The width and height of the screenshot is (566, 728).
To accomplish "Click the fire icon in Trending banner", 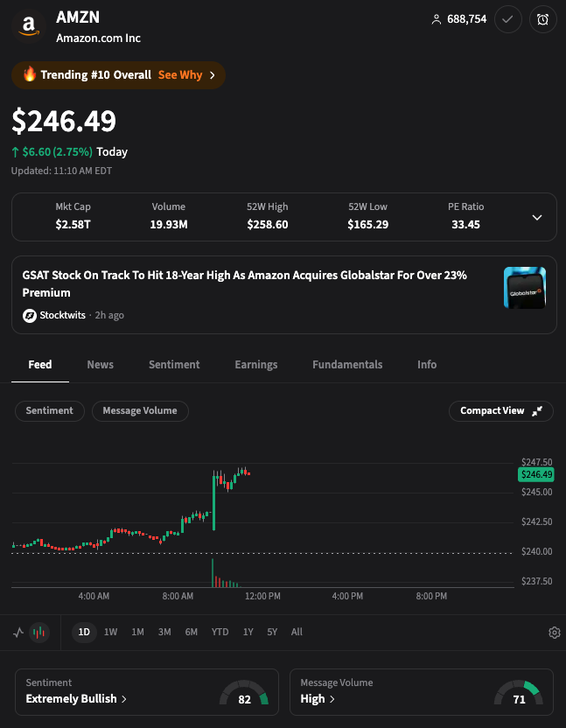I will point(29,73).
